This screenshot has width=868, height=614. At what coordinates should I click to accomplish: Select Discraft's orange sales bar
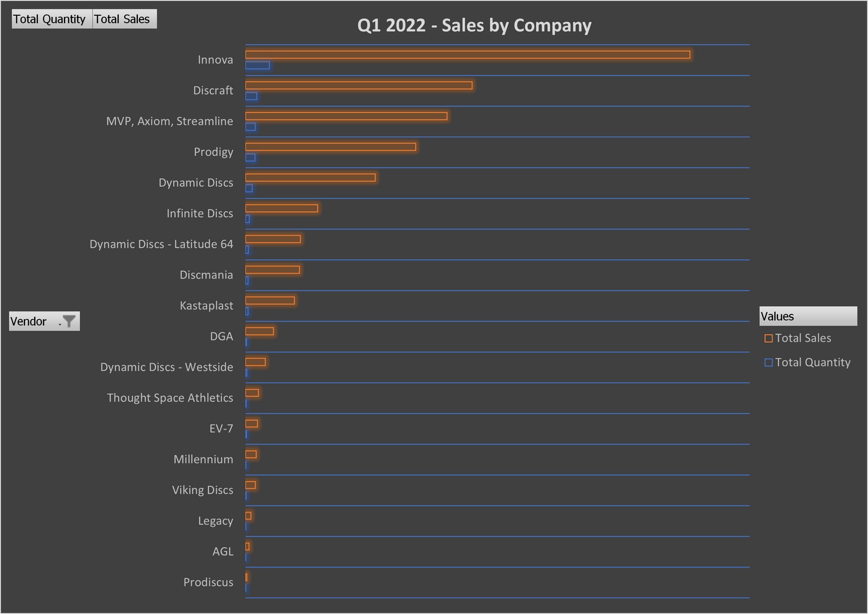pyautogui.click(x=358, y=85)
